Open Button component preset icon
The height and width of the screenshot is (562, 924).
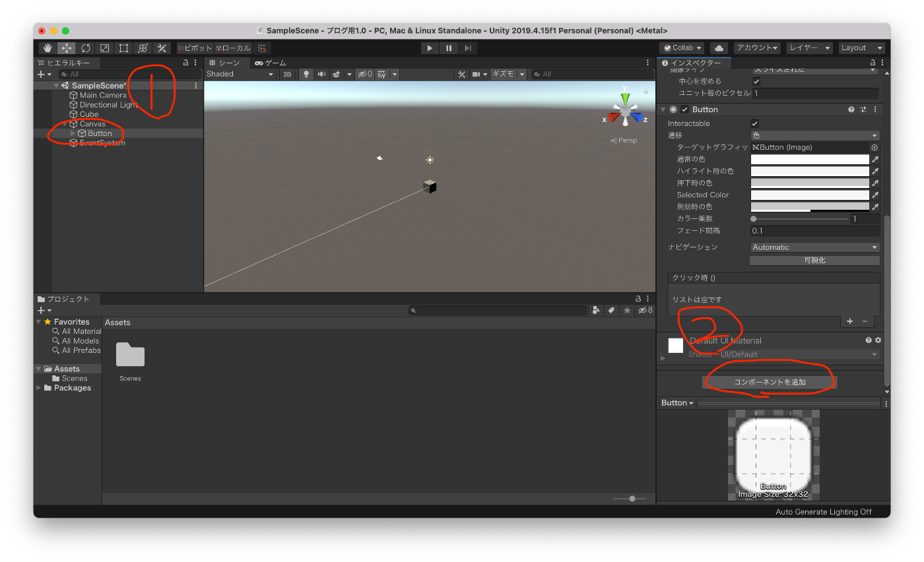pos(863,109)
